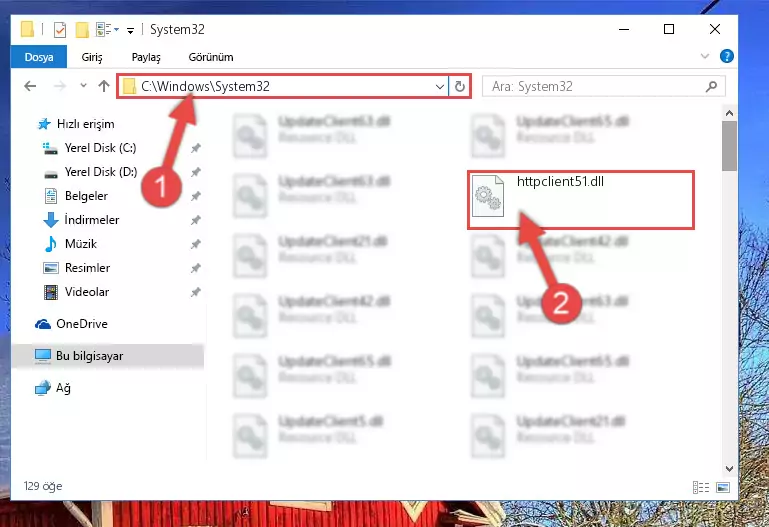Open the Customize Quick Access Toolbar dropdown
The width and height of the screenshot is (769, 527).
tap(130, 30)
